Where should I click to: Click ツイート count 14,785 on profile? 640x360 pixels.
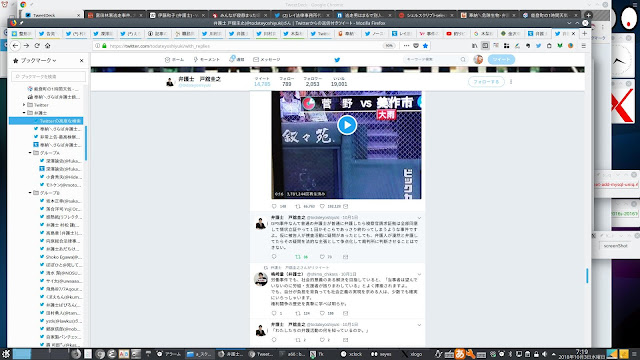tap(262, 82)
